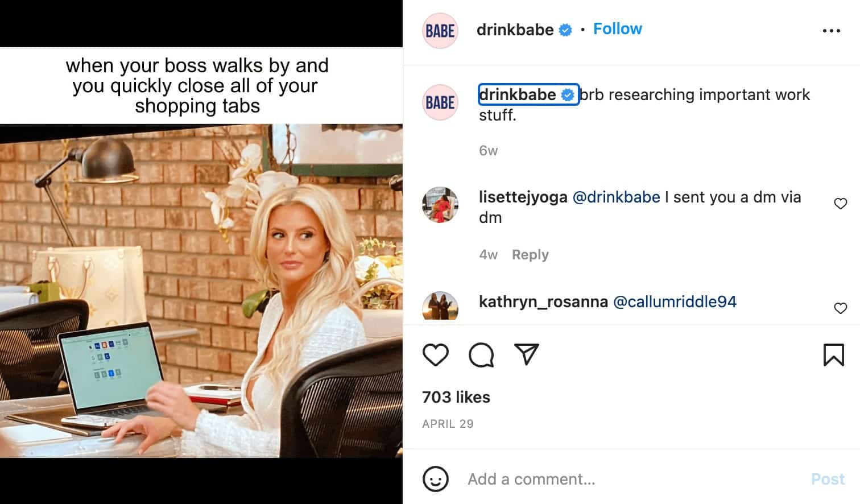Save post with bookmark icon
This screenshot has height=504, width=860.
coord(833,355)
